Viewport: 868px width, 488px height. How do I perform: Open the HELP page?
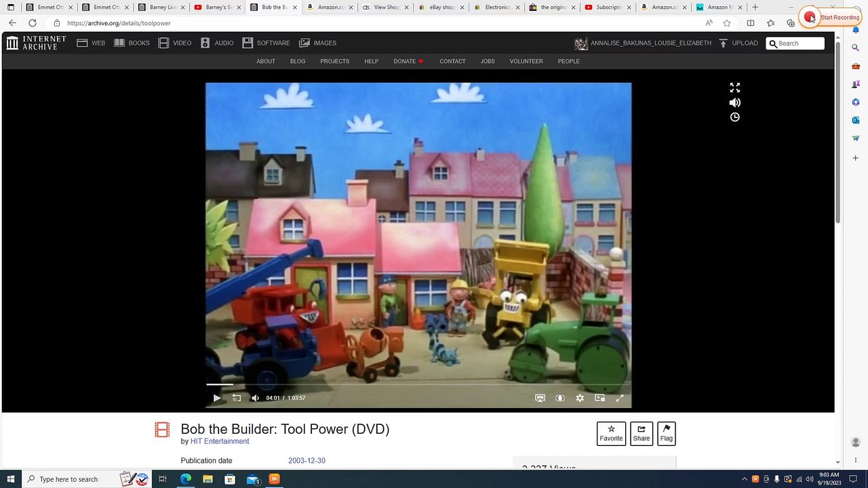tap(372, 61)
